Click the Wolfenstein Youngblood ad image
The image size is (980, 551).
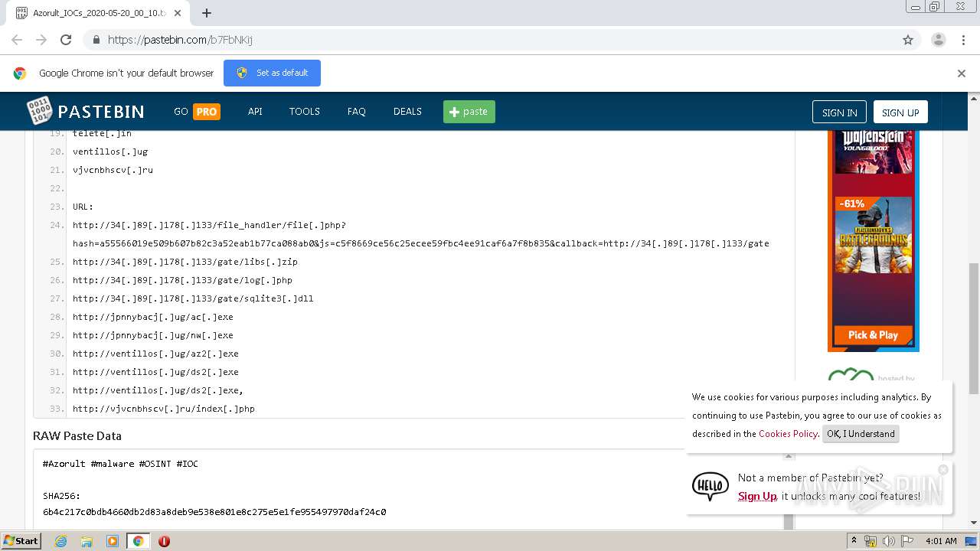(x=873, y=152)
